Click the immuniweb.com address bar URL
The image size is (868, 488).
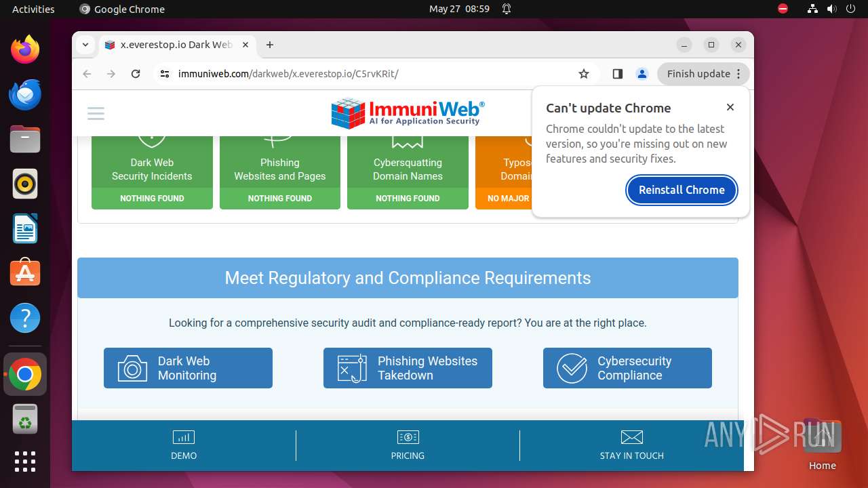288,74
